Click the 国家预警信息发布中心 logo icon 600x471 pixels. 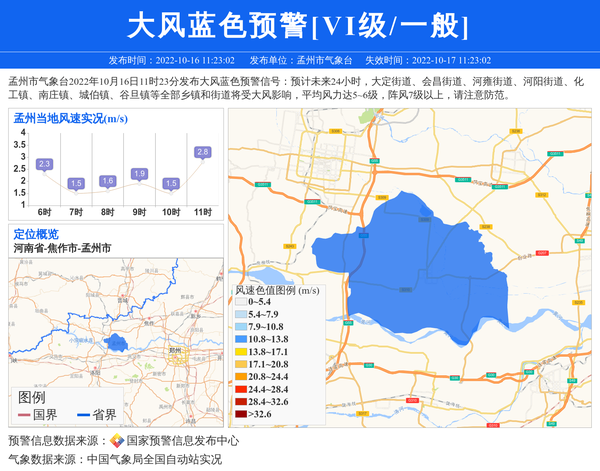(117, 441)
